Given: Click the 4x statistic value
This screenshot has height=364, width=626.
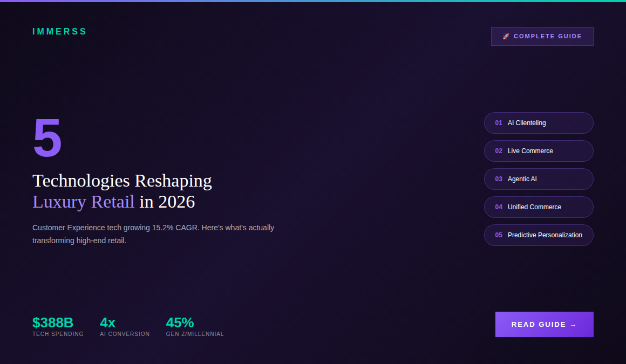Looking at the screenshot, I should point(107,322).
